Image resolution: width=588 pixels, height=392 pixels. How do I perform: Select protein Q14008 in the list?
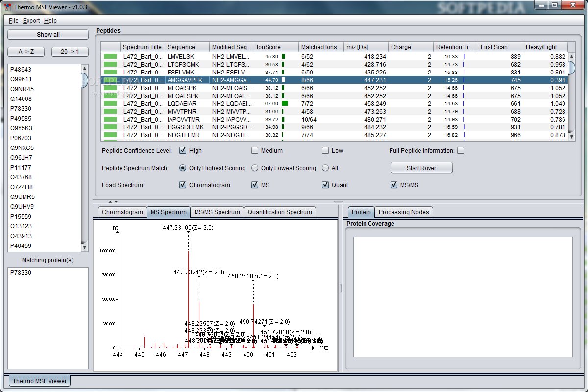44,99
